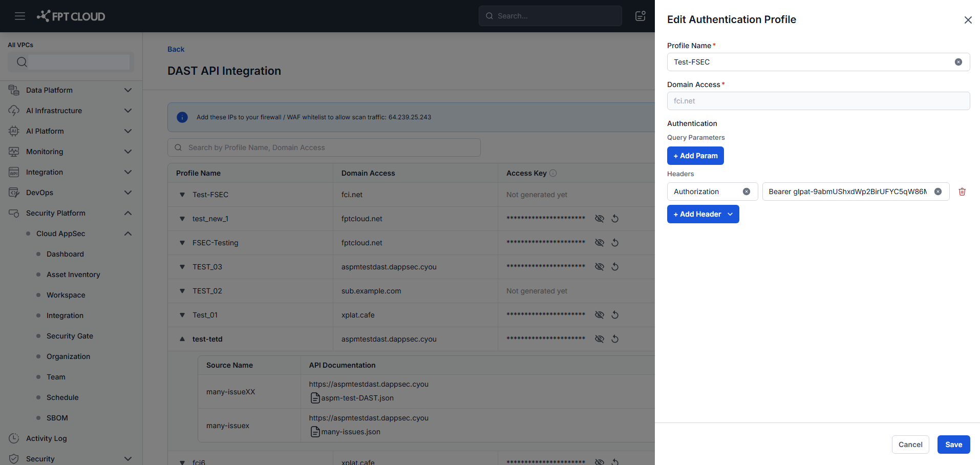The width and height of the screenshot is (980, 465).
Task: Open the notes icon beside top search
Action: (641, 16)
